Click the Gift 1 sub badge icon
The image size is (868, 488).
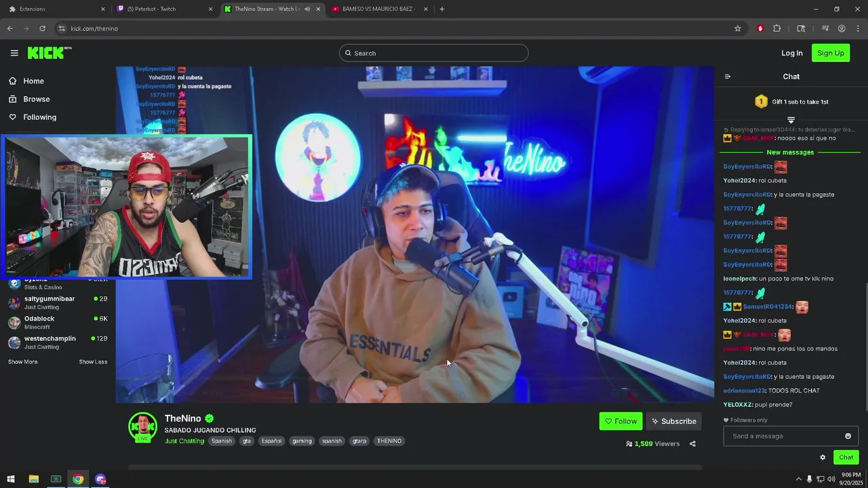coord(761,102)
